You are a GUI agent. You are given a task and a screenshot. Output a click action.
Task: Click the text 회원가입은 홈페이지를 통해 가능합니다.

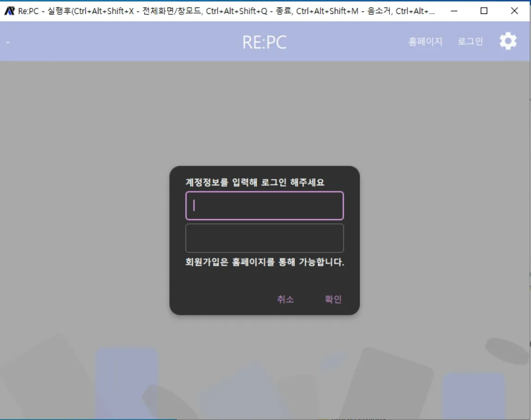(x=265, y=262)
